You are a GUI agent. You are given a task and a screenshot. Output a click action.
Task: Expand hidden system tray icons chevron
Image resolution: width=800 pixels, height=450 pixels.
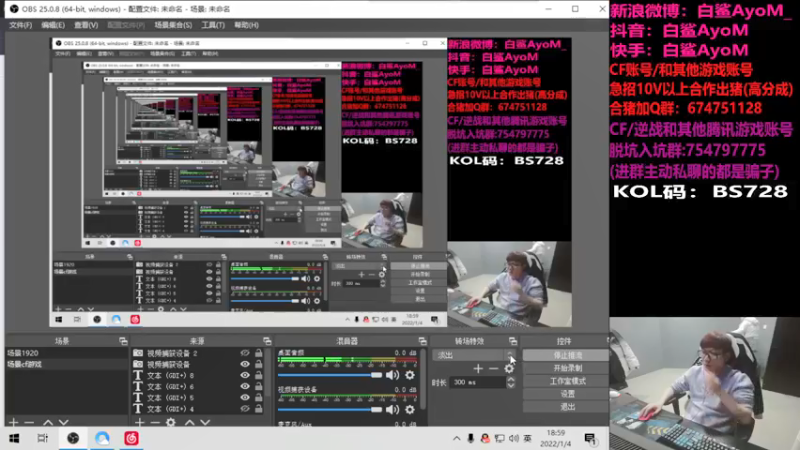point(456,438)
